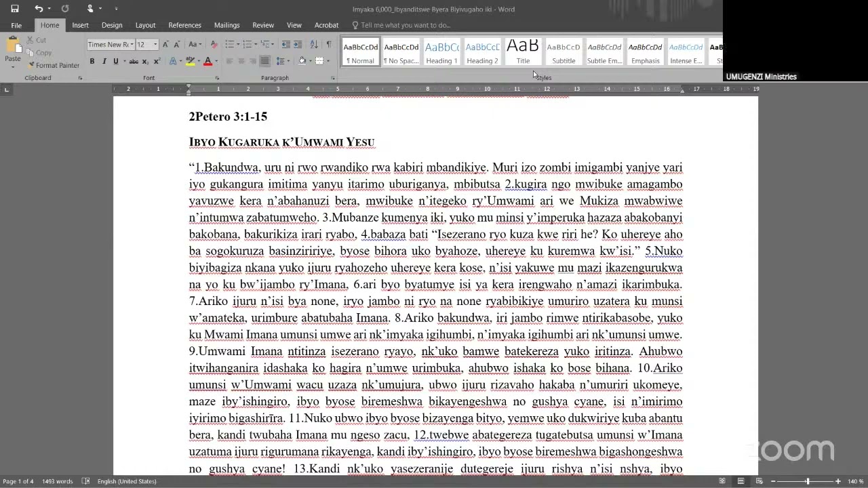Open Clipboard pane launcher
This screenshot has width=868, height=488.
tap(80, 79)
